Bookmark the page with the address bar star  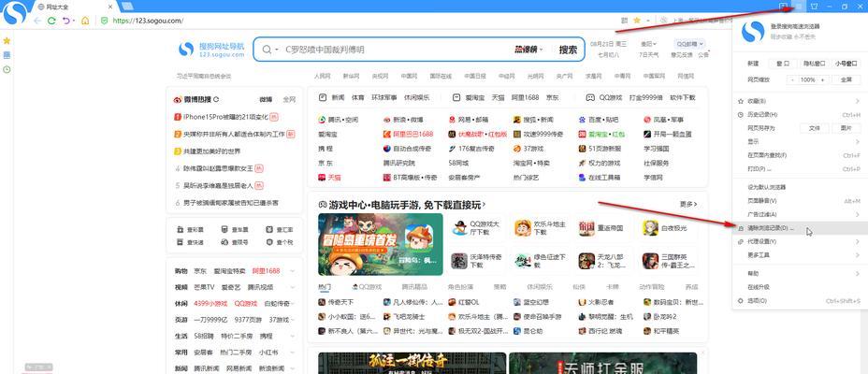[637, 21]
